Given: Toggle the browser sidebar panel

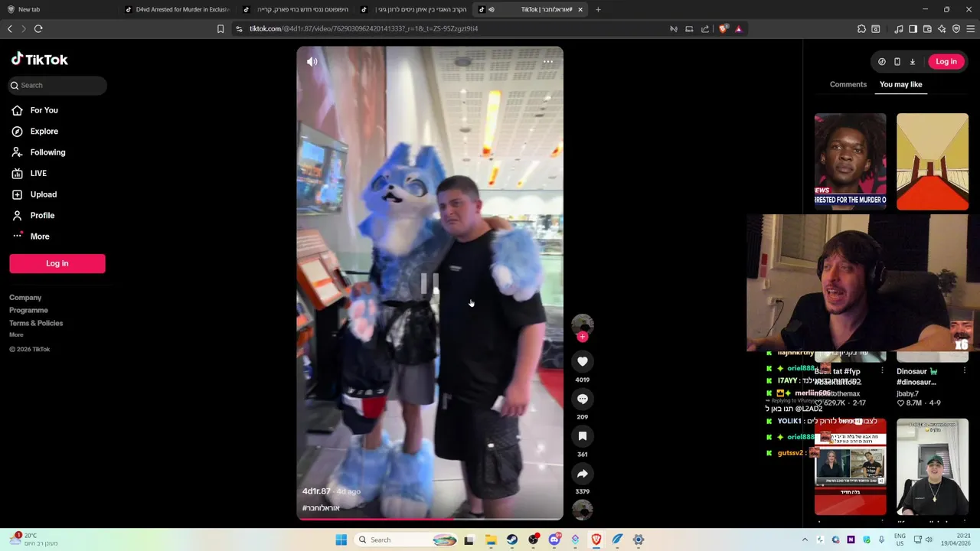Looking at the screenshot, I should pos(913,28).
